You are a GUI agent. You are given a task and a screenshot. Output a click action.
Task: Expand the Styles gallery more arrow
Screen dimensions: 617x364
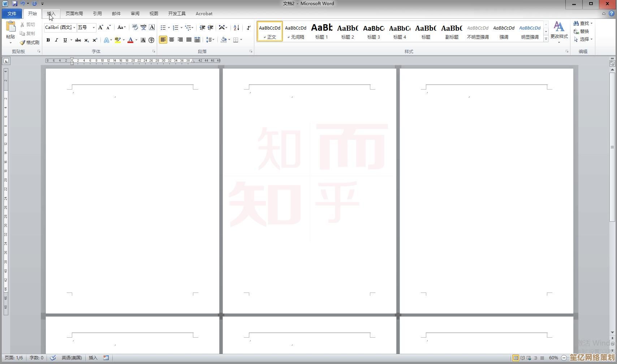[x=546, y=39]
